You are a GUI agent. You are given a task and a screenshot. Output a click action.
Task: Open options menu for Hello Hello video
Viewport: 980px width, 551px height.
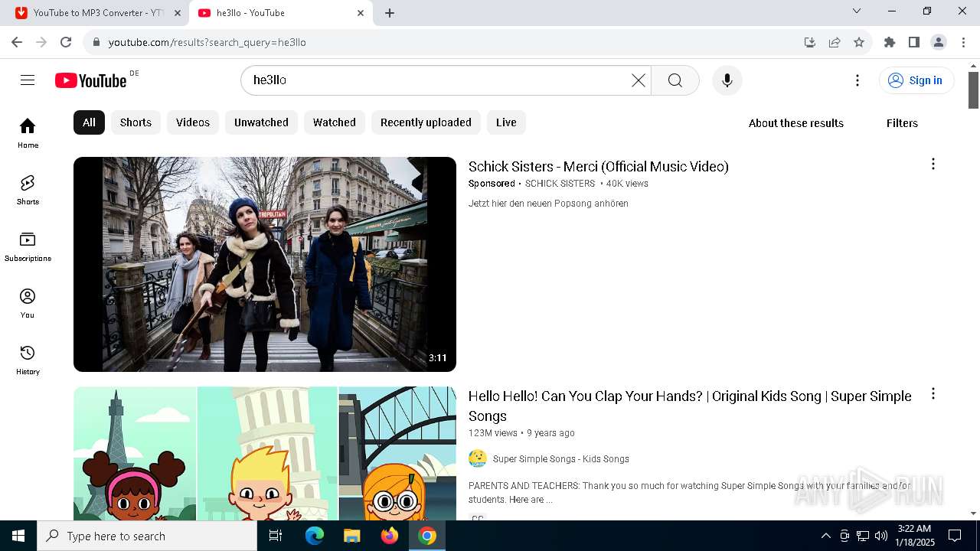click(933, 393)
